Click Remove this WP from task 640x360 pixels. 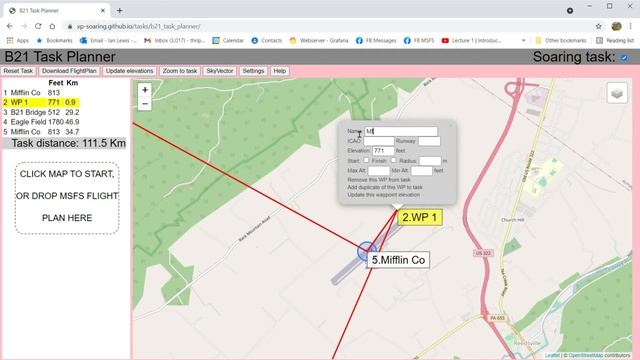379,180
